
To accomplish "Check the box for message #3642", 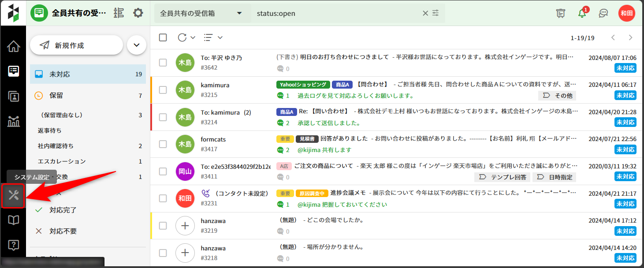I will [x=163, y=63].
